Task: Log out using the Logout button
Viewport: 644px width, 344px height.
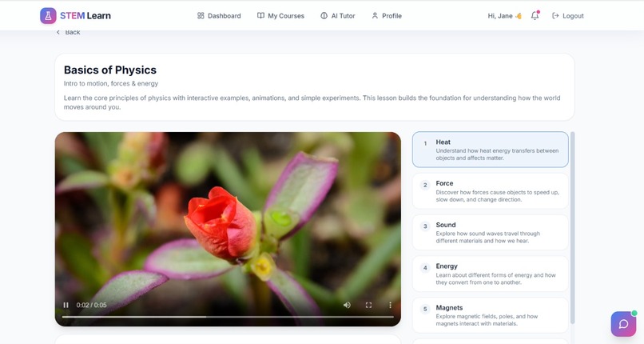Action: click(568, 16)
